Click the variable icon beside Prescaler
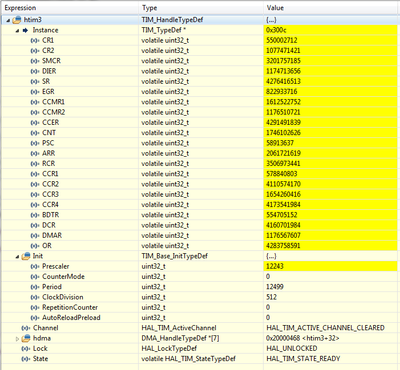 (x=35, y=267)
